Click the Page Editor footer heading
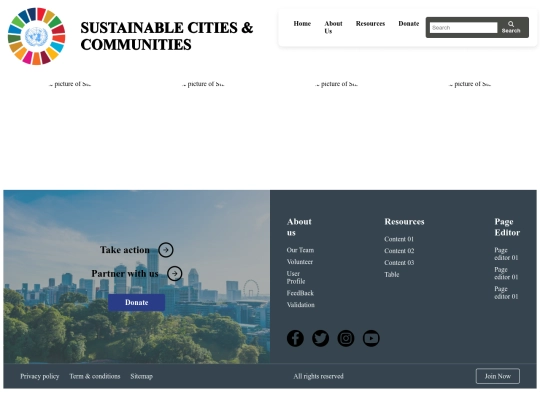 click(x=507, y=227)
